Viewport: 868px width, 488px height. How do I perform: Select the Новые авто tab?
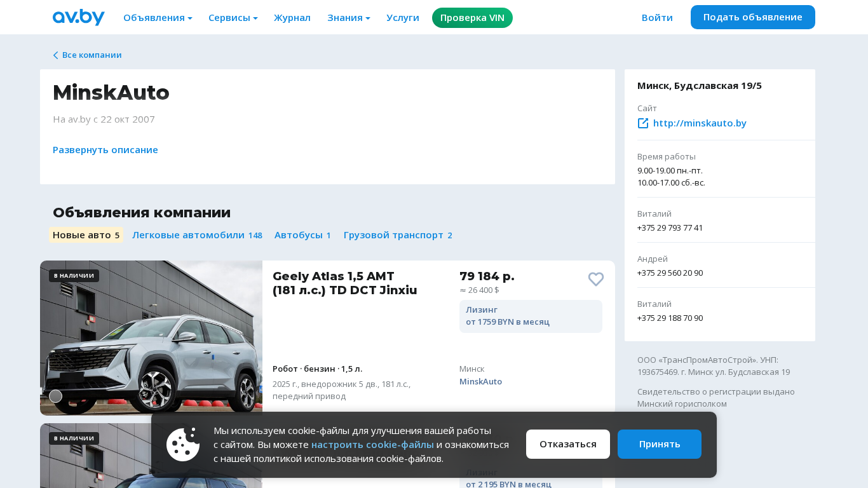click(x=86, y=235)
